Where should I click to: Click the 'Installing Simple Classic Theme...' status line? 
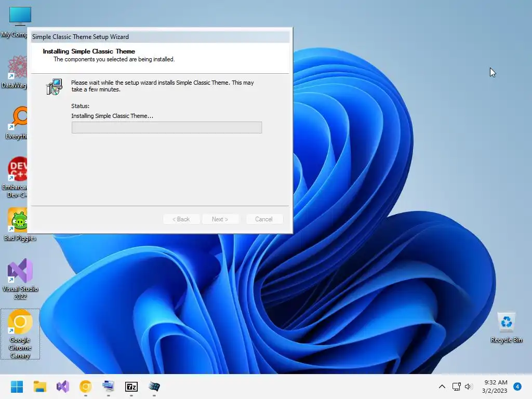(x=112, y=116)
